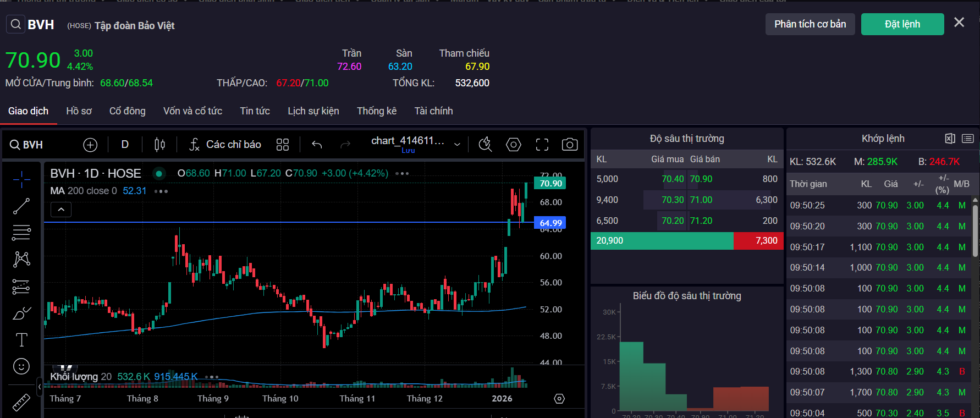Click the Phân tích cơ bản button

[x=810, y=24]
